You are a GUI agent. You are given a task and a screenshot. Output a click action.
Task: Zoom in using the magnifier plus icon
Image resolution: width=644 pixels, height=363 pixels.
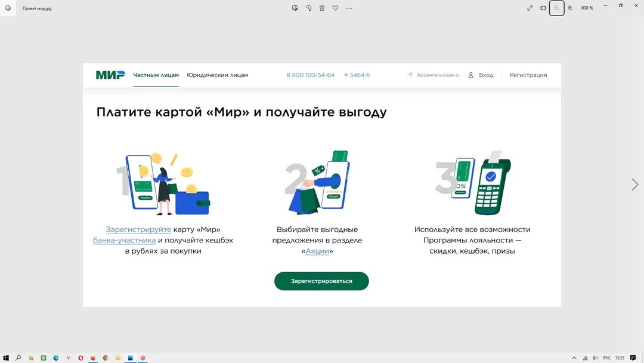[570, 8]
